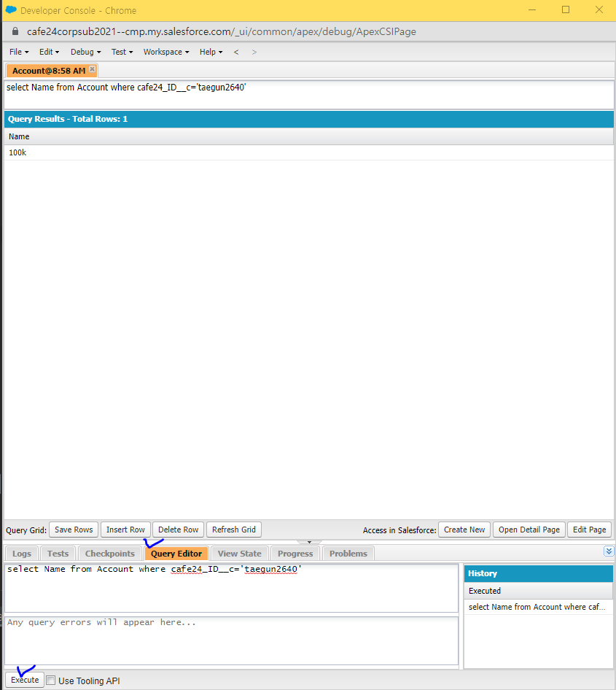Maximize the Developer Console window

click(x=566, y=9)
